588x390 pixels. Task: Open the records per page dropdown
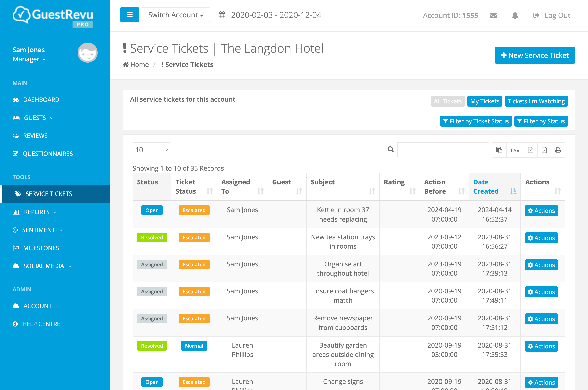click(x=151, y=150)
